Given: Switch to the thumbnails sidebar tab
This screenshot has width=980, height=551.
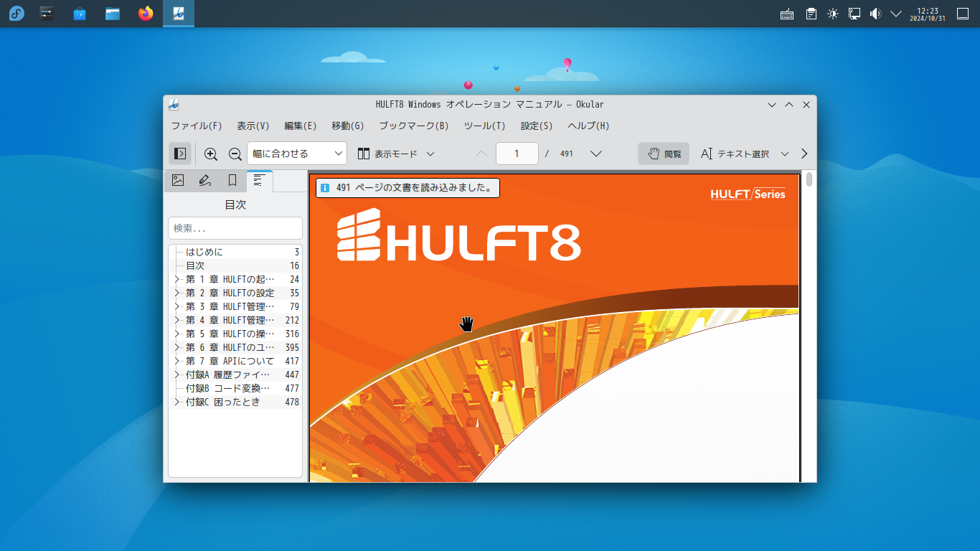Looking at the screenshot, I should click(x=178, y=181).
